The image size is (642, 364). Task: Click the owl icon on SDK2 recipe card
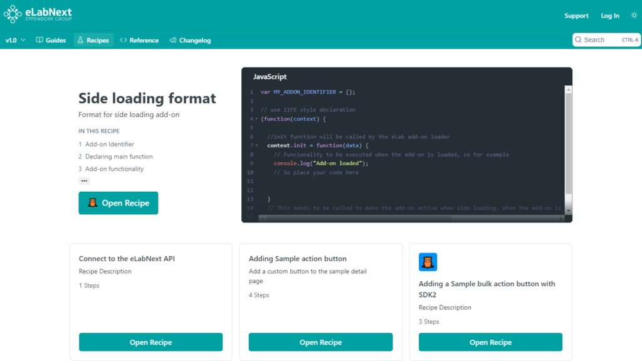[428, 262]
